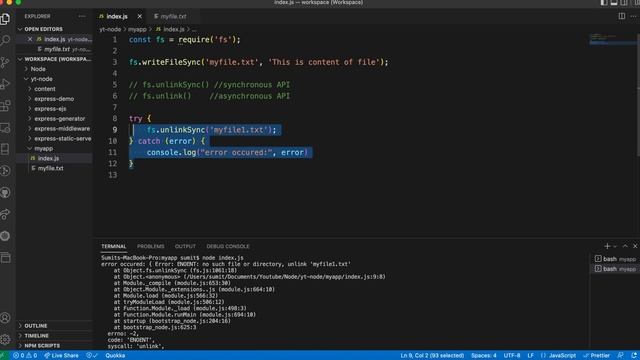The width and height of the screenshot is (640, 360).
Task: Open the Manage gear icon
Action: pos(5,339)
